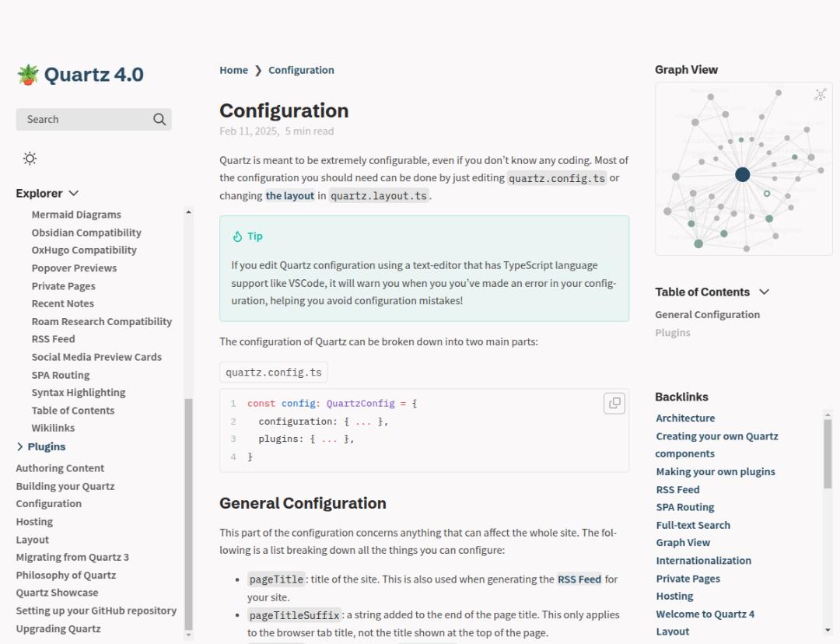Screen dimensions: 840x644
Task: Open the global graph view icon
Action: [x=820, y=95]
